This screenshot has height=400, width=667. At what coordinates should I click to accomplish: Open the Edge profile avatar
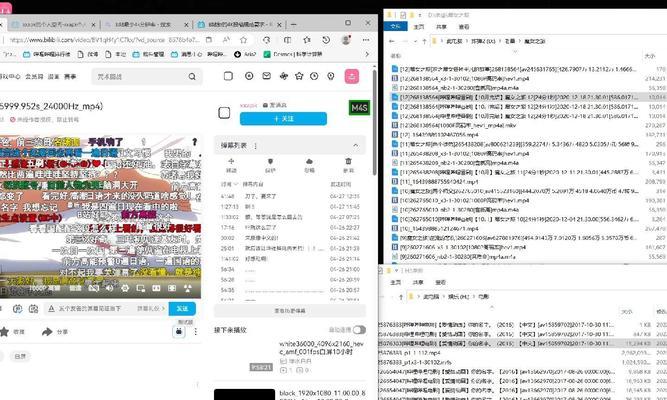click(346, 40)
